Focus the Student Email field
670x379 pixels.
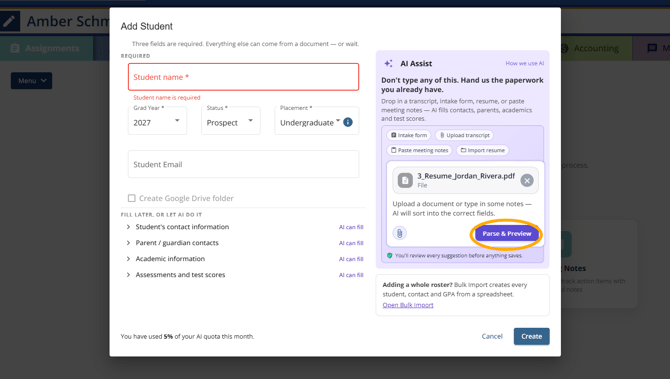[244, 164]
